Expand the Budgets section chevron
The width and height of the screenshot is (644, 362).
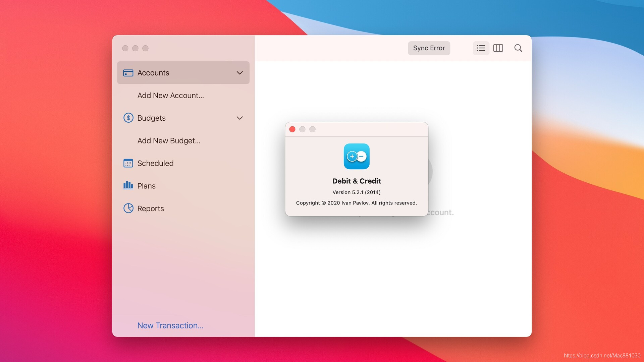239,118
